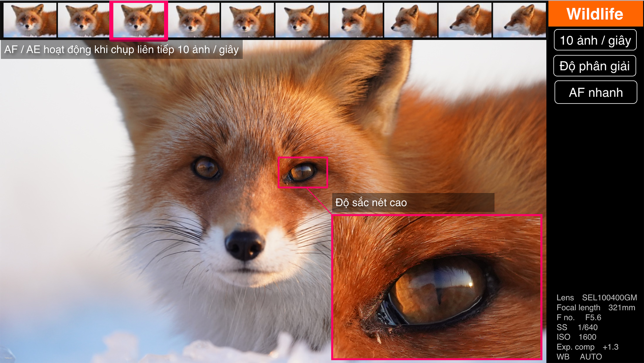Select the fifth fox thumbnail in filmstrip
The height and width of the screenshot is (363, 644).
coord(248,20)
